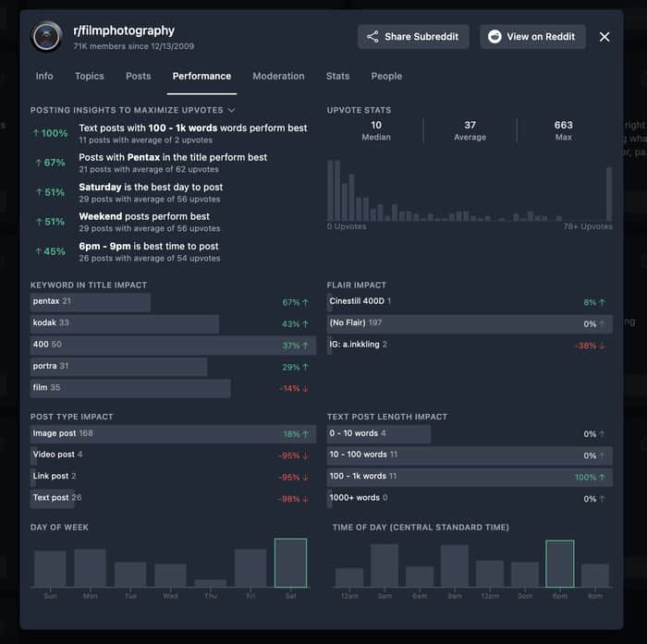Click the Reddit logo in View on Reddit
The width and height of the screenshot is (647, 644).
(494, 37)
